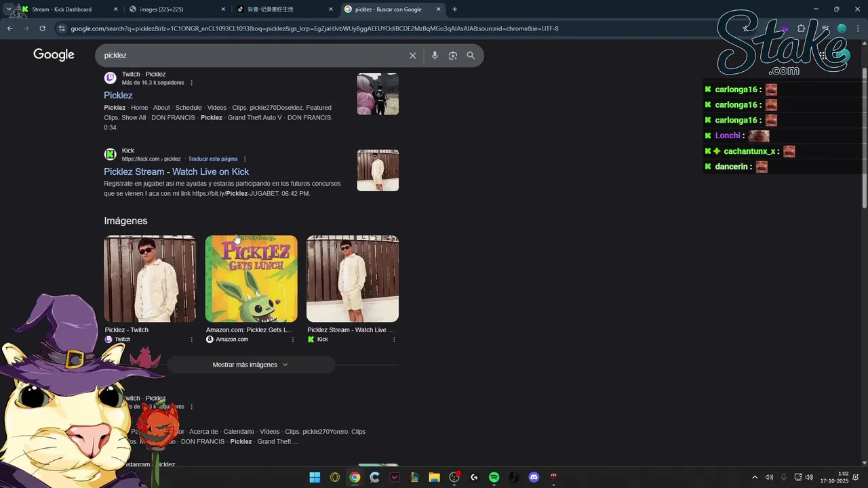The height and width of the screenshot is (488, 868).
Task: Click chat username cachantunx_x
Action: click(749, 151)
